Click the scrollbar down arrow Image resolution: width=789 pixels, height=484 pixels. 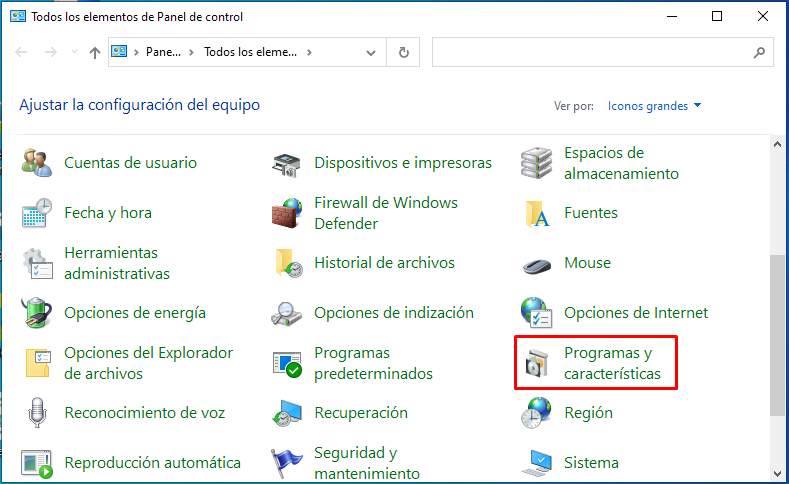point(778,474)
